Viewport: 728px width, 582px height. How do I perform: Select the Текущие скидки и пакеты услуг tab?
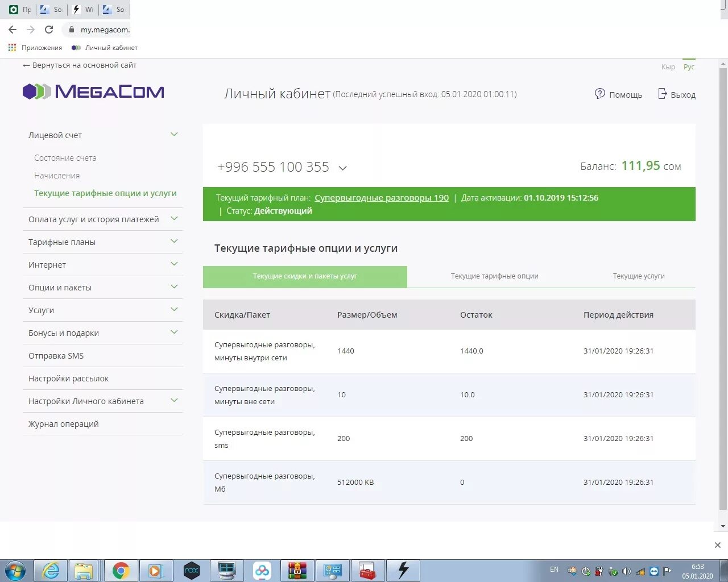click(305, 276)
